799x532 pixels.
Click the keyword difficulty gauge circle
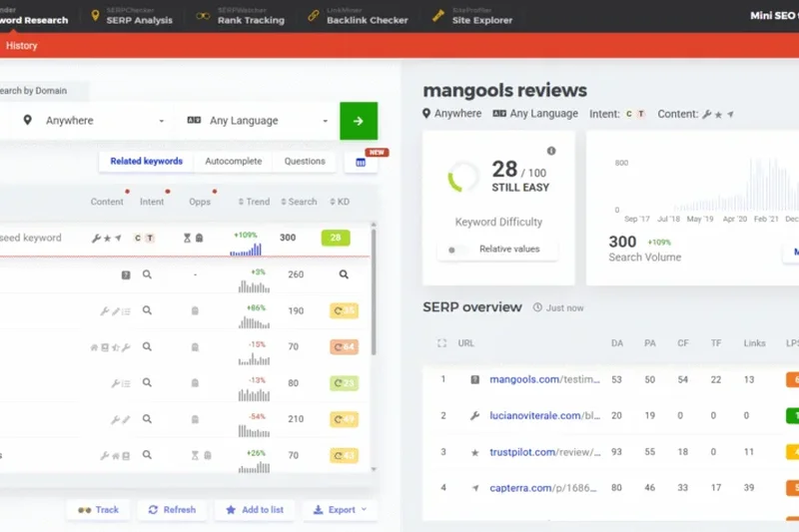tap(462, 177)
